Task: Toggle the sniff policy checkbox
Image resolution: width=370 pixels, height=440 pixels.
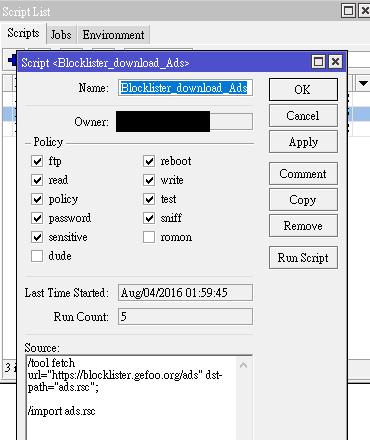Action: pos(149,218)
